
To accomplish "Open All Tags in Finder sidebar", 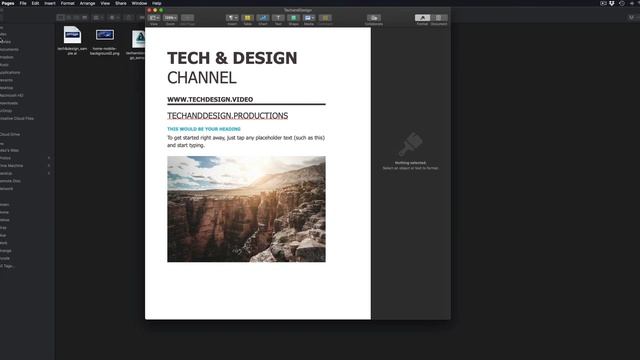I will click(7, 266).
